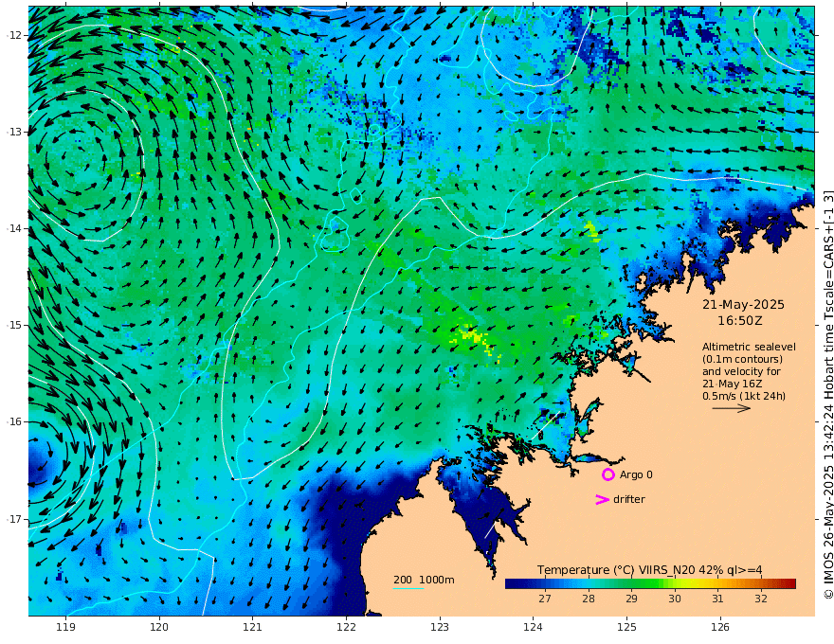Click latitude axis label -14
This screenshot has height=644, width=834.
(15, 228)
